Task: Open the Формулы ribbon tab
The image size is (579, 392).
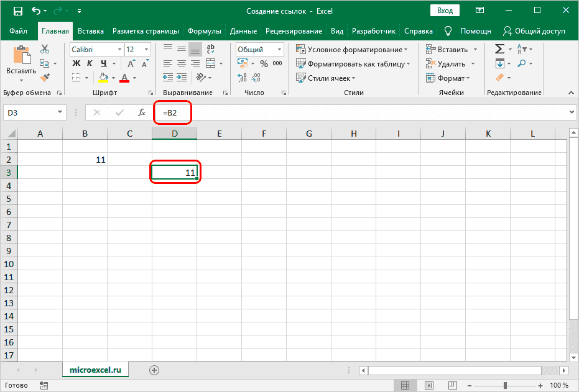Action: [205, 31]
